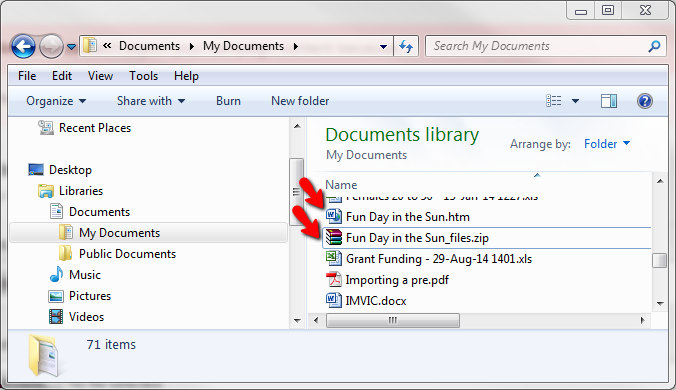Open the Help menu
This screenshot has height=390, width=676.
point(186,76)
